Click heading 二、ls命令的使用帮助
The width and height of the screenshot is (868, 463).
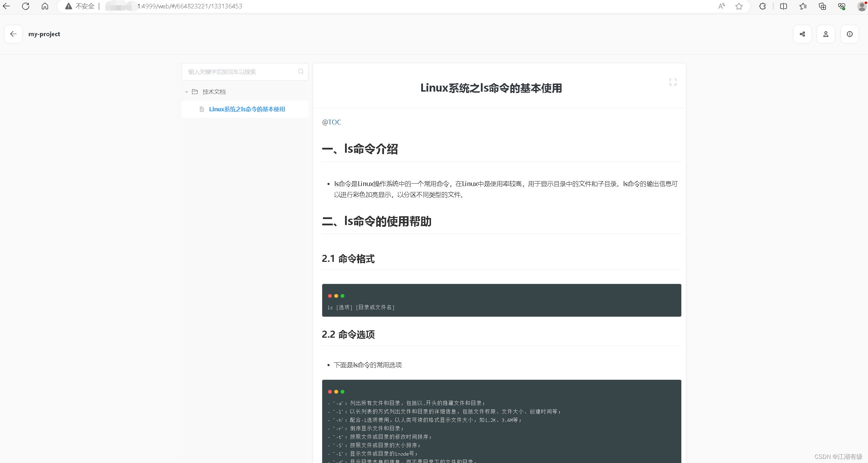[377, 221]
